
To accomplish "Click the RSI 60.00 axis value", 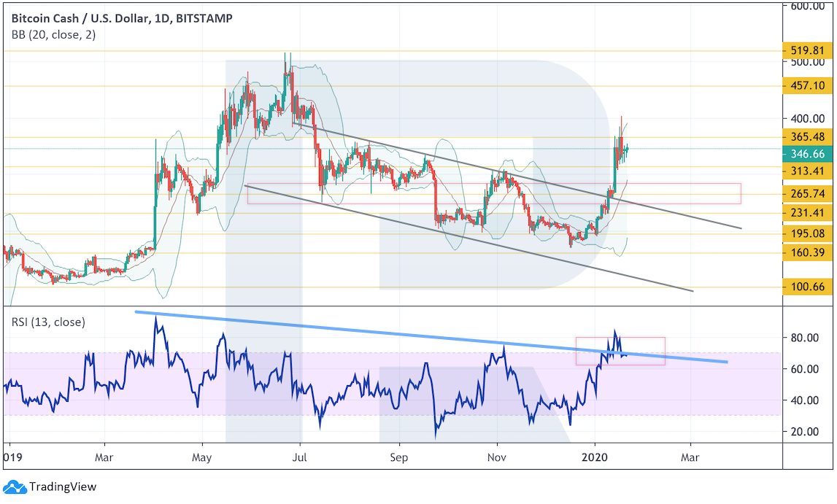I will pyautogui.click(x=804, y=369).
